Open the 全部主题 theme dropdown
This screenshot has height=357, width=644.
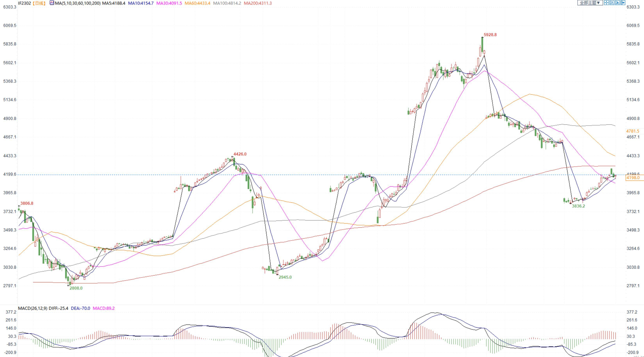point(590,3)
